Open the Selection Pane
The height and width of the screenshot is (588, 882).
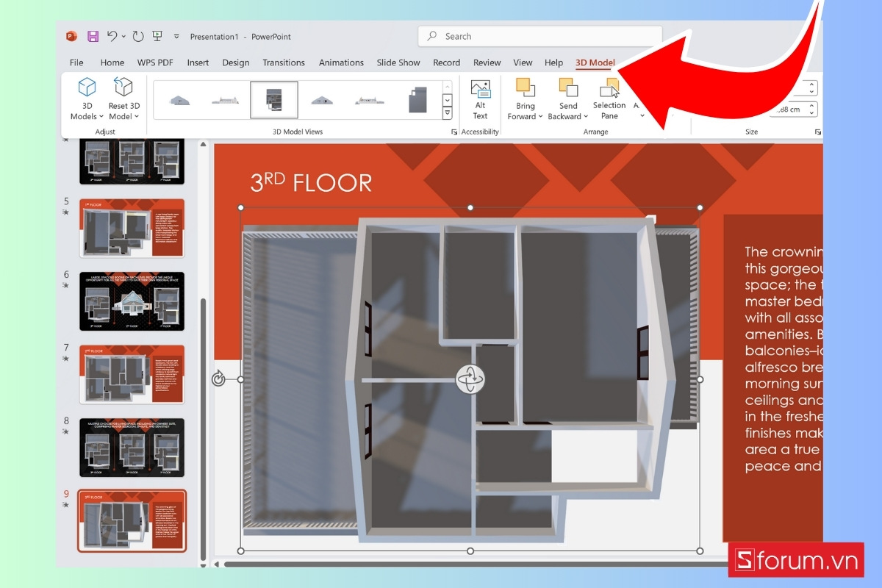coord(609,99)
